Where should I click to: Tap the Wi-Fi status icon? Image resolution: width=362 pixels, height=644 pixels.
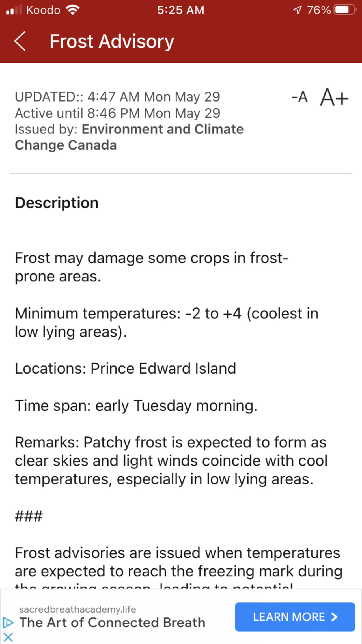[73, 10]
